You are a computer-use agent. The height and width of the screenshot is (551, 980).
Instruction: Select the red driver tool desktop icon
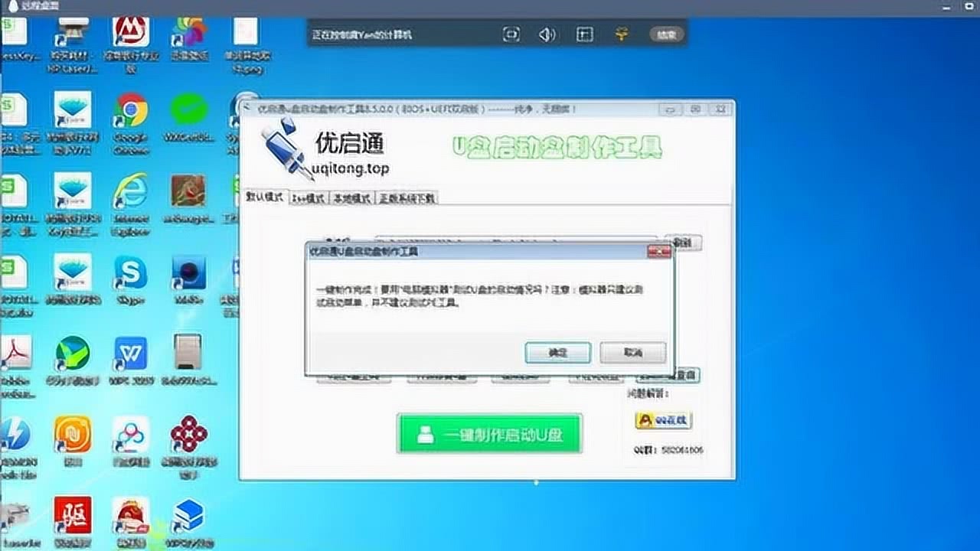click(x=73, y=514)
